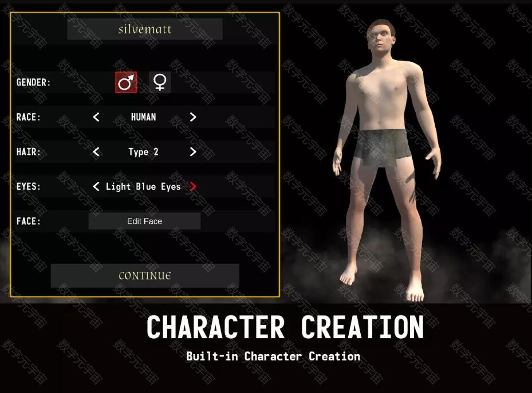Click the HUMAN race value

tap(144, 117)
